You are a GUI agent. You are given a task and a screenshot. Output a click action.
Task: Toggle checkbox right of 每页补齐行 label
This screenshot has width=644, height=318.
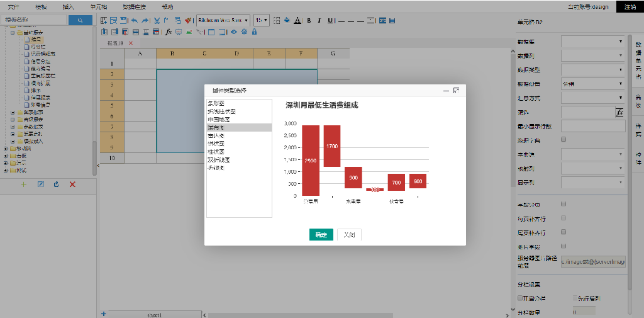click(563, 218)
